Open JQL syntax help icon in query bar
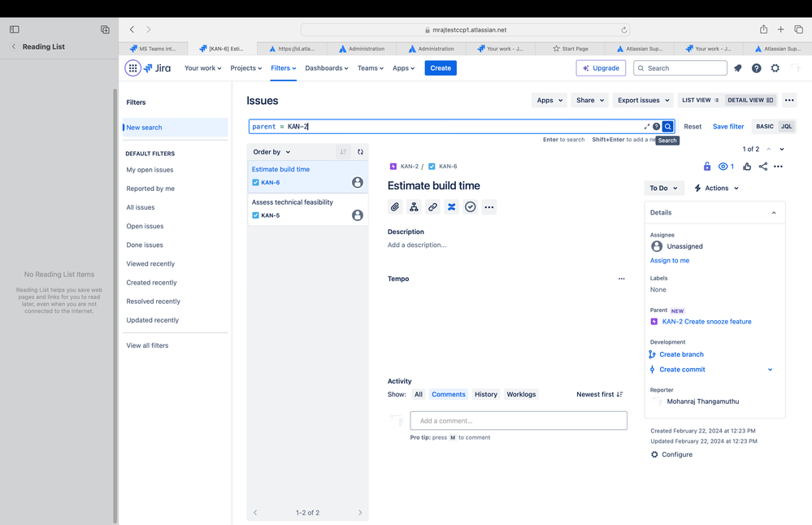This screenshot has height=525, width=812. click(656, 126)
